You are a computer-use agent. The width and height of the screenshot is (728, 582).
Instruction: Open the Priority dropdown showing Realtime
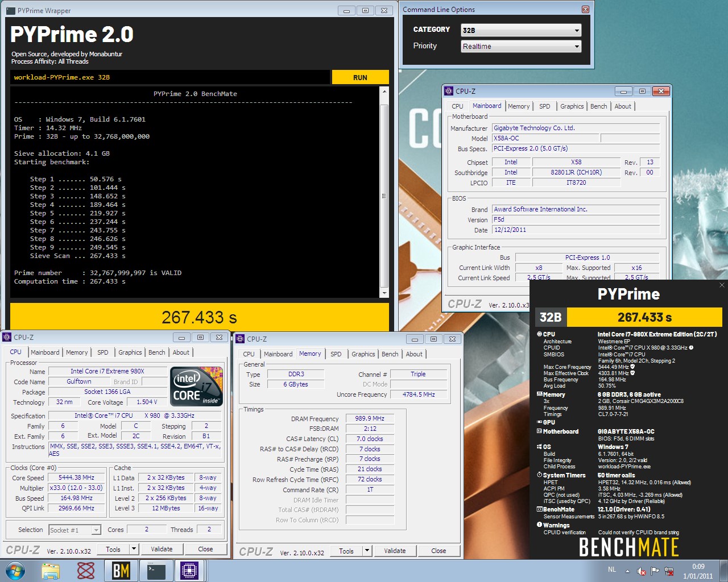click(521, 47)
